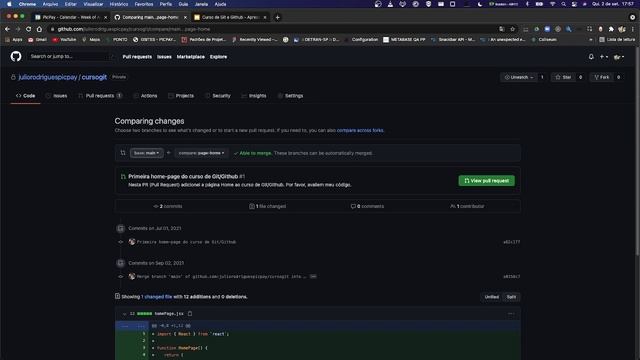This screenshot has height=360, width=640.
Task: Open the Pull requests repository tab
Action: pyautogui.click(x=100, y=96)
